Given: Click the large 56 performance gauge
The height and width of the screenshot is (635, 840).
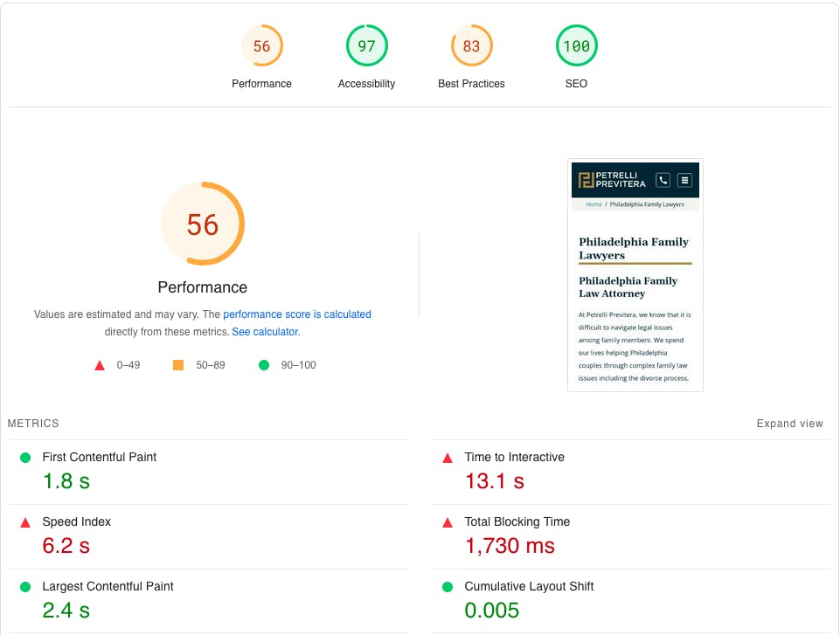Looking at the screenshot, I should [203, 224].
